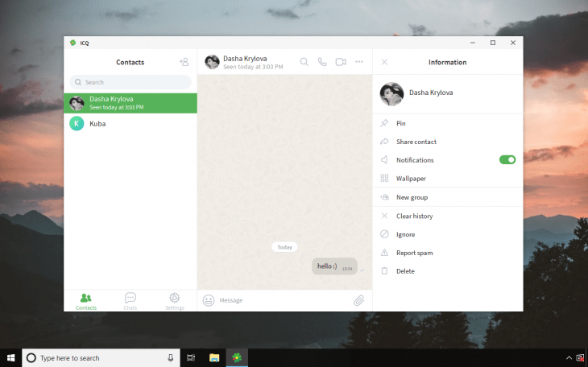Image resolution: width=588 pixels, height=367 pixels.
Task: Click the ICQ icon in the taskbar
Action: tap(237, 358)
